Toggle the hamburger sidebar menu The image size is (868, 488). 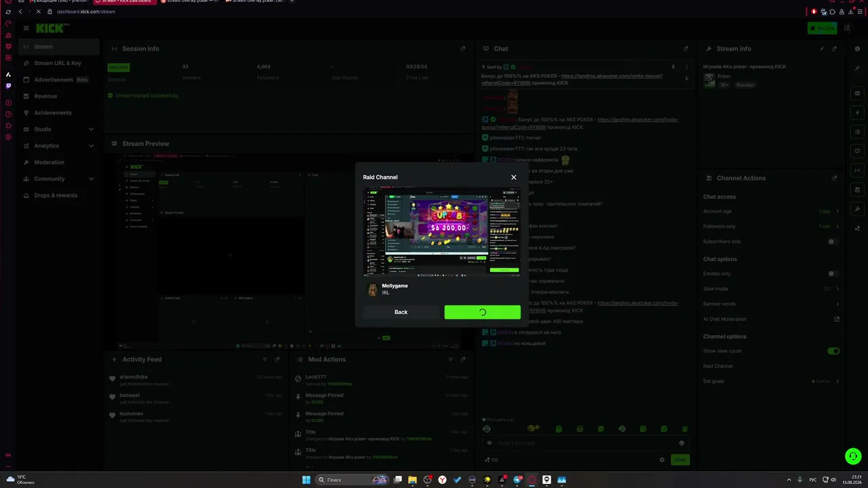(x=26, y=28)
